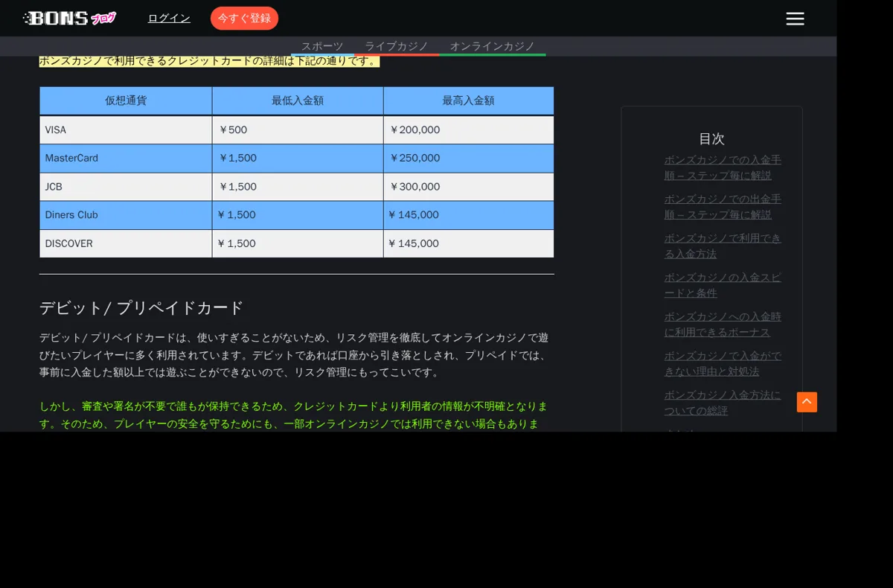The image size is (893, 588).
Task: Click the BONS blog logo
Action: (69, 19)
